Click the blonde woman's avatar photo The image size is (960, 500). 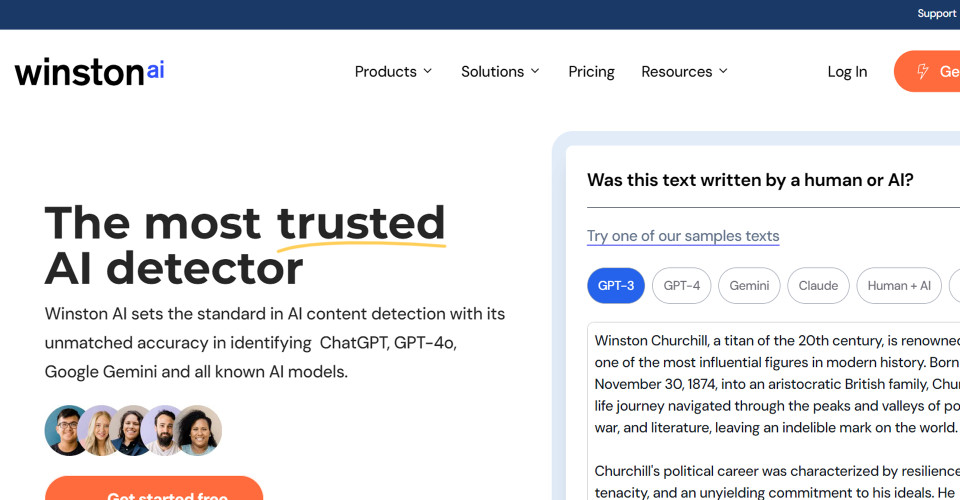tap(101, 430)
